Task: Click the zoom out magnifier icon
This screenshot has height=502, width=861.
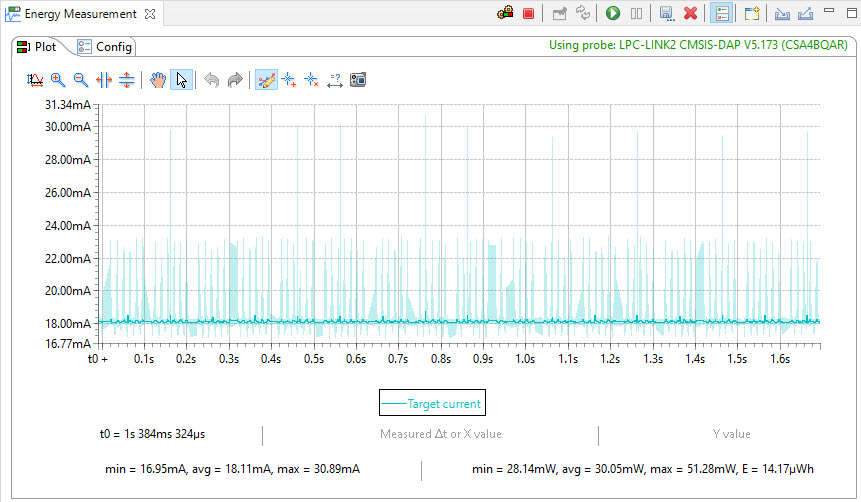Action: pos(81,80)
